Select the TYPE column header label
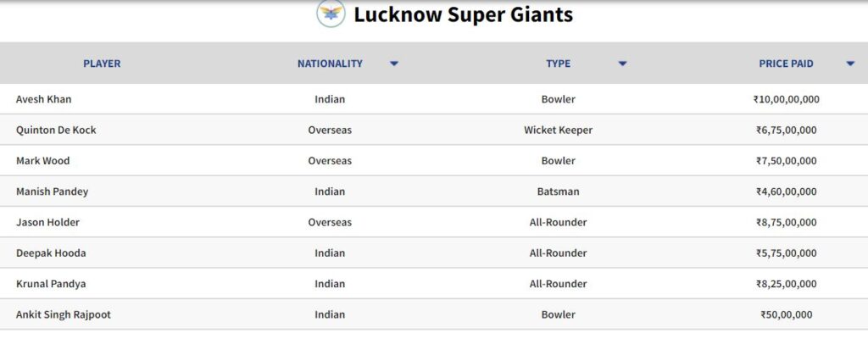This screenshot has width=868, height=344. click(558, 64)
